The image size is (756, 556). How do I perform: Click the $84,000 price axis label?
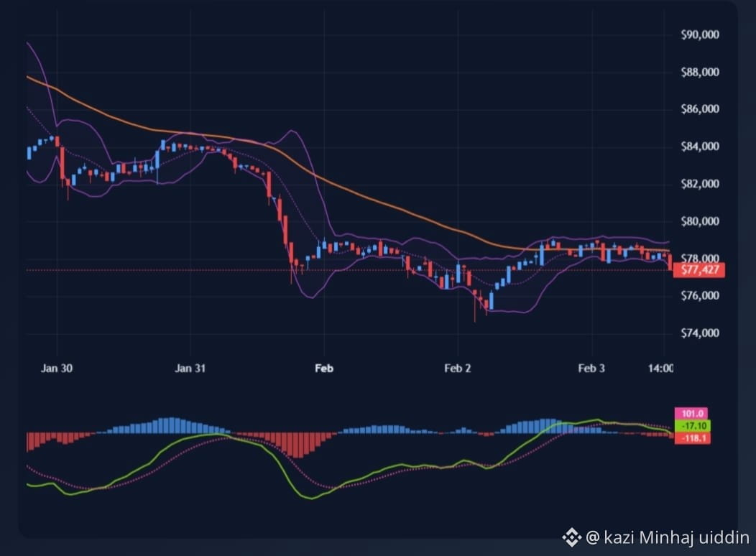[x=700, y=147]
